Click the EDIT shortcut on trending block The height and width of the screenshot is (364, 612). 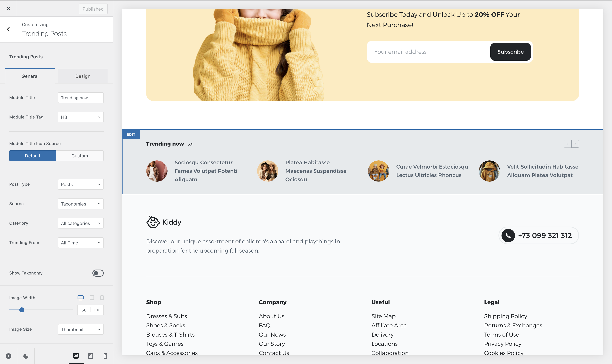pos(131,134)
